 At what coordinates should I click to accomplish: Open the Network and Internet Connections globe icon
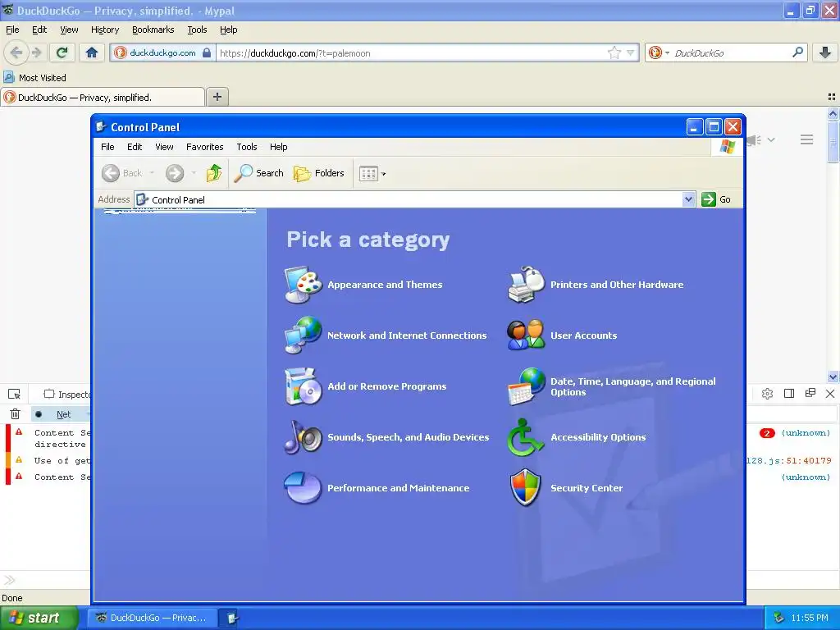click(x=303, y=336)
